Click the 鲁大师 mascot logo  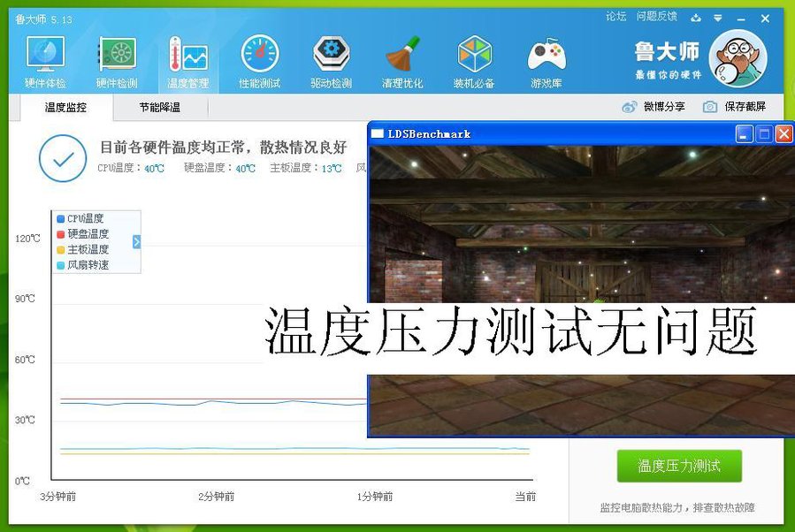pyautogui.click(x=739, y=59)
